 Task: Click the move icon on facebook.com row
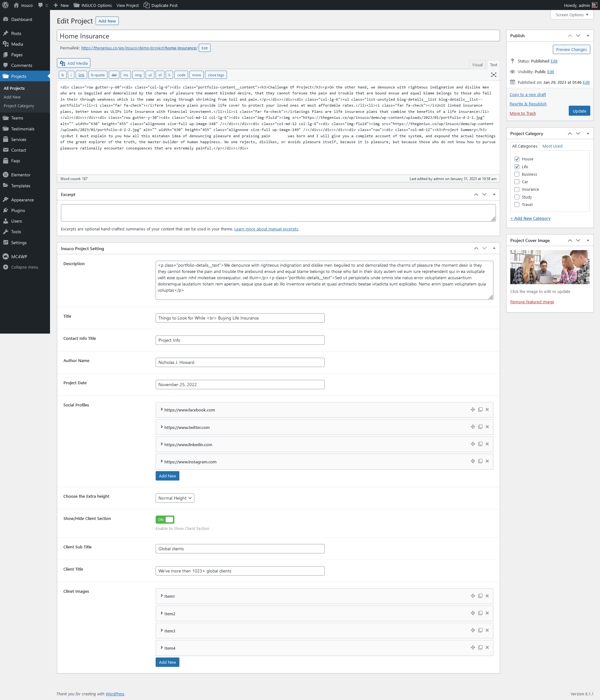(x=473, y=410)
